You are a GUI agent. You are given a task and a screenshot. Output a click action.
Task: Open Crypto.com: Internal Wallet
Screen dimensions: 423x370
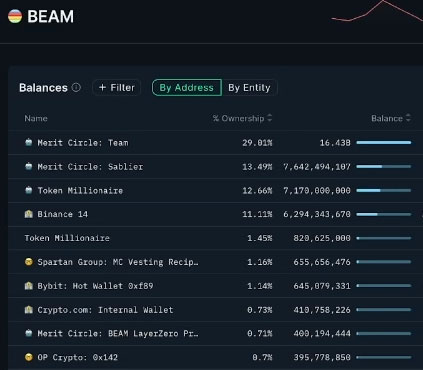[x=105, y=310]
